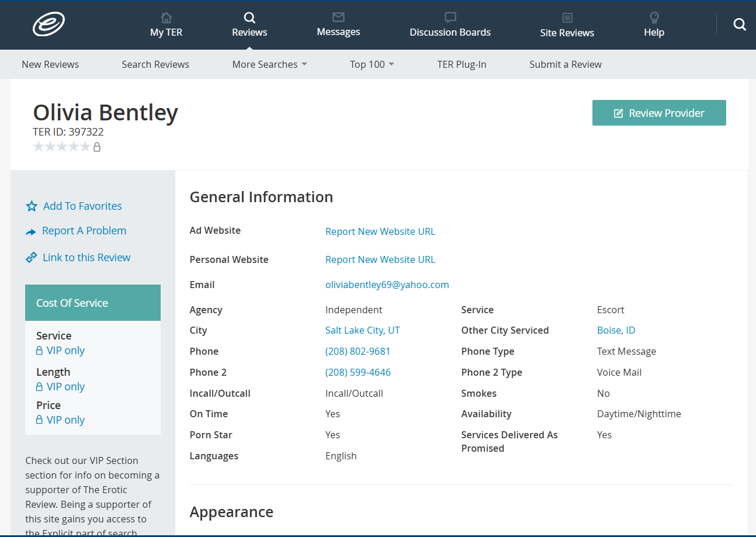Image resolution: width=756 pixels, height=537 pixels.
Task: Click the pencil icon on Review Provider button
Action: 618,113
